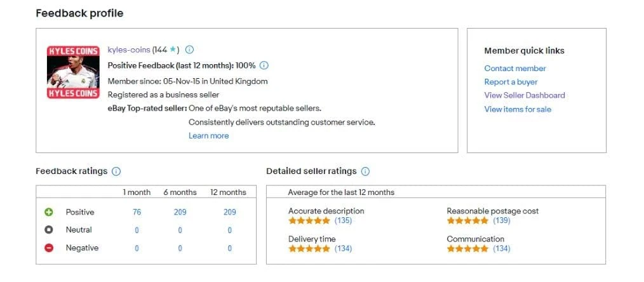The height and width of the screenshot is (282, 644).
Task: Click info icon next to Detailed seller ratings
Action: click(365, 171)
